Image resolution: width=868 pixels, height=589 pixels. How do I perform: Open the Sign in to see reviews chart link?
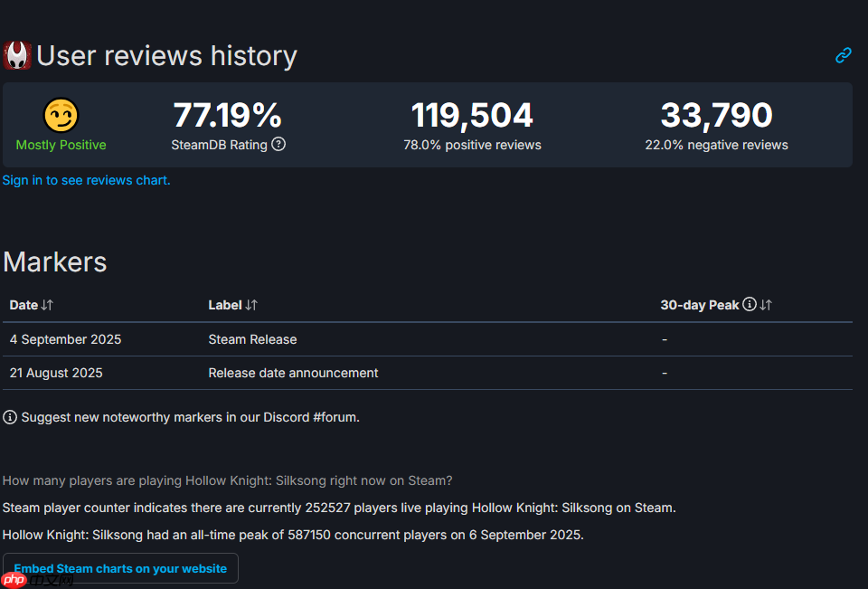click(x=86, y=180)
